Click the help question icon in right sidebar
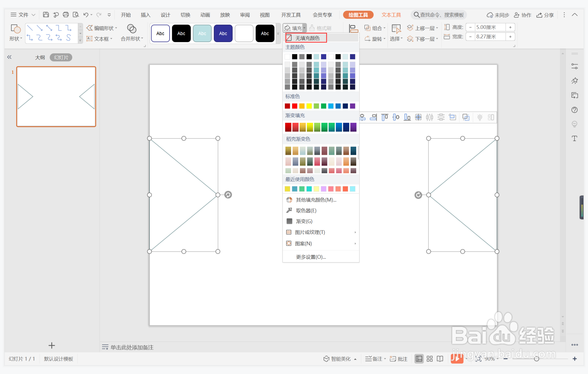The width and height of the screenshot is (588, 374). pyautogui.click(x=574, y=110)
